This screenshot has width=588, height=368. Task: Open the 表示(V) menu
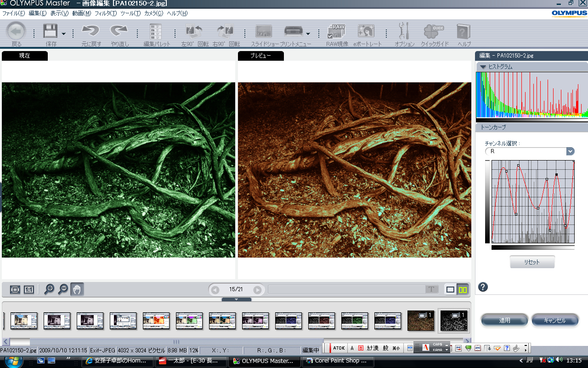[x=59, y=13]
